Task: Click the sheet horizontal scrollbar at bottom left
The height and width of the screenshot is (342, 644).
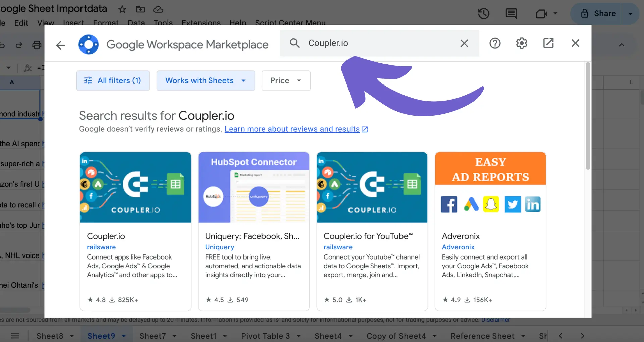Action: pyautogui.click(x=15, y=310)
